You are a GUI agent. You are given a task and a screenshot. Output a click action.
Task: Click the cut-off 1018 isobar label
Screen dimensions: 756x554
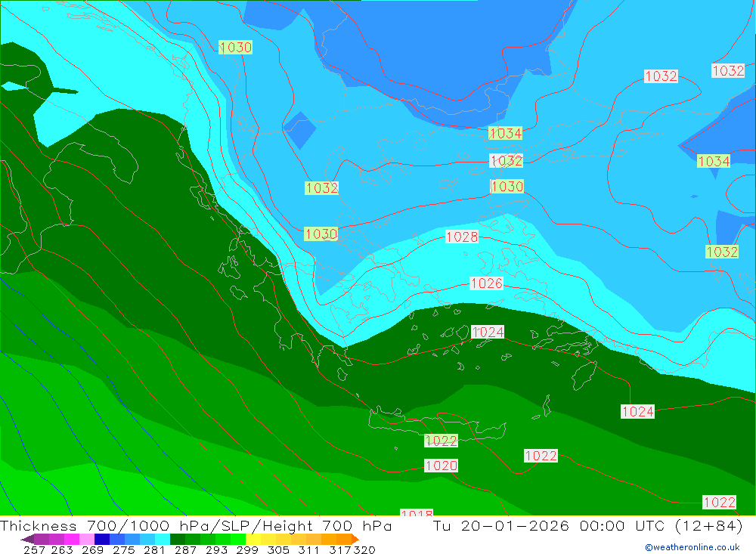click(417, 514)
